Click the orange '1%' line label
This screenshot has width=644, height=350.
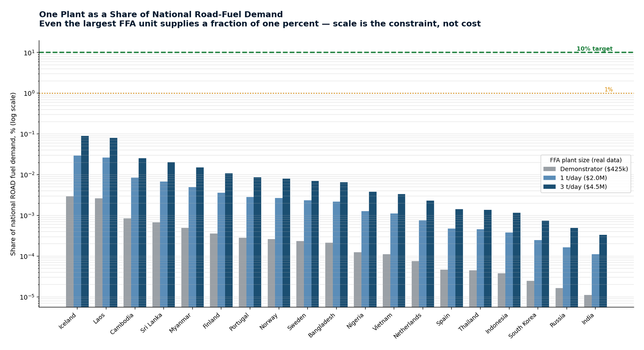pos(609,89)
